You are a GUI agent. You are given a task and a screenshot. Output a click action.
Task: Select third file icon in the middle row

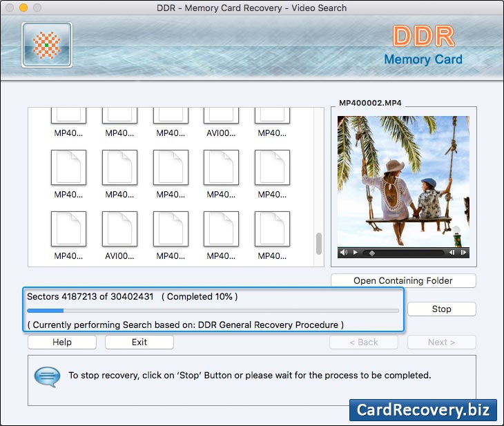[171, 167]
